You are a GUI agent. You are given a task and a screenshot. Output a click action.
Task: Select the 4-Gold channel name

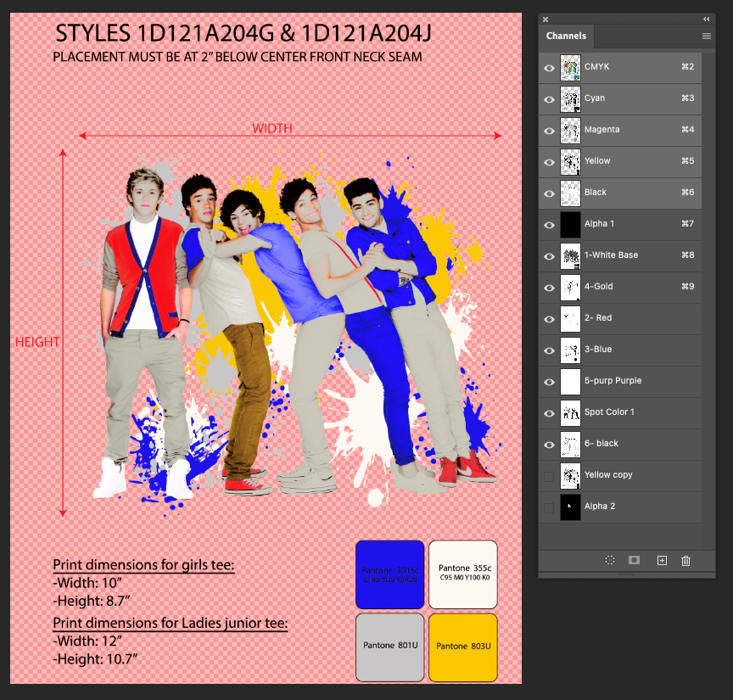(598, 286)
